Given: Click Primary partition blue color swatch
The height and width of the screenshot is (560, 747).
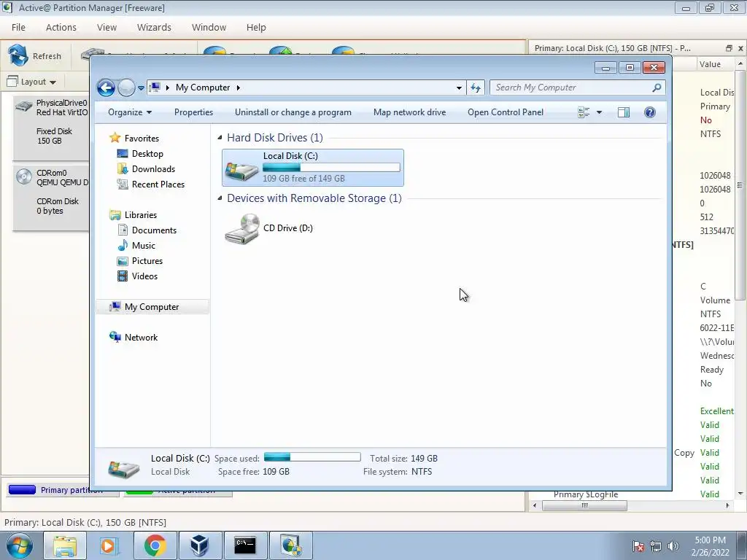Looking at the screenshot, I should (x=22, y=489).
